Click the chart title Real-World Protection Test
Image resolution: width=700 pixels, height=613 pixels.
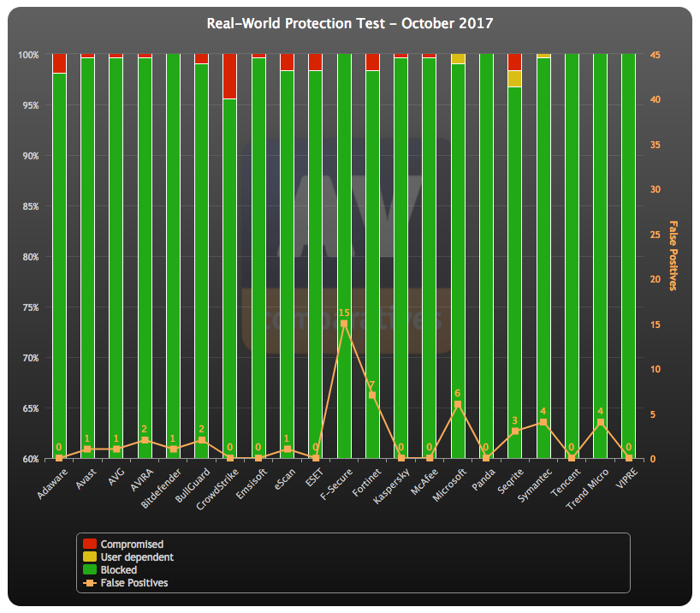350,23
